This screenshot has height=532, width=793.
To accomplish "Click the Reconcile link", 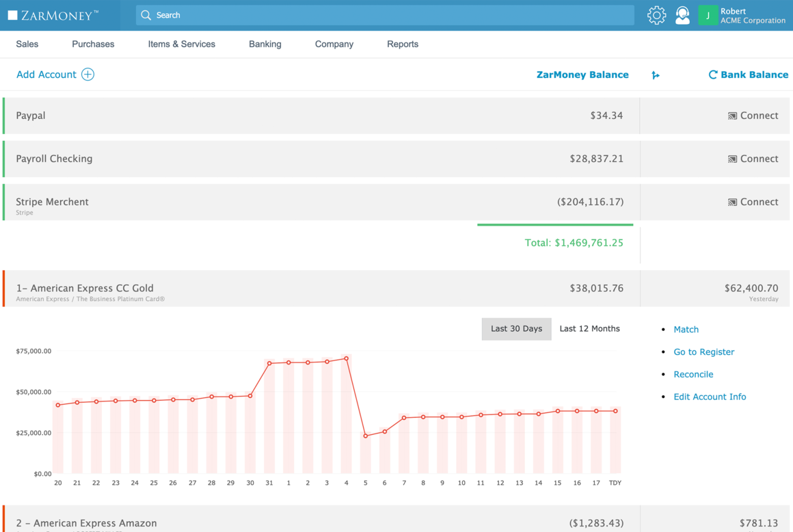I will [693, 374].
